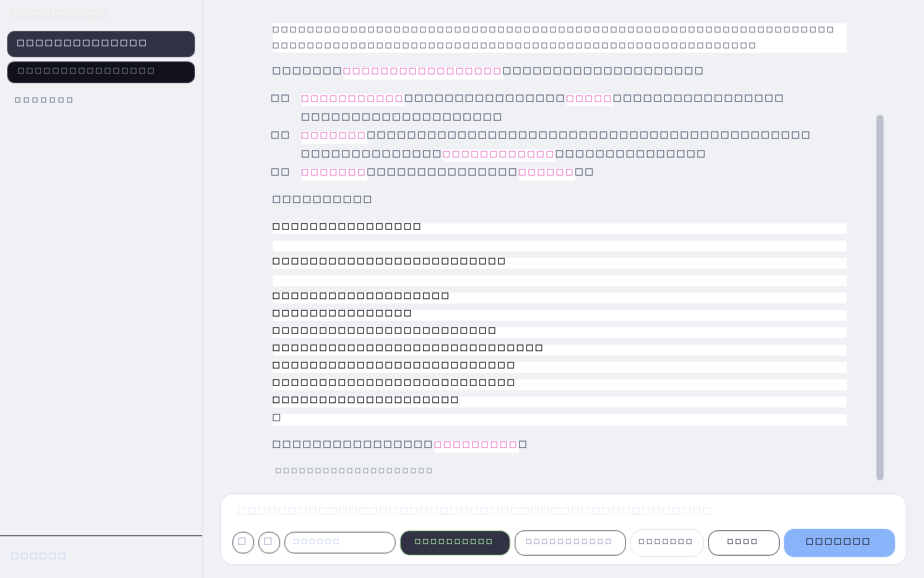This screenshot has width=924, height=578.
Task: Click the right small round button beside the pill field
Action: pos(269,543)
